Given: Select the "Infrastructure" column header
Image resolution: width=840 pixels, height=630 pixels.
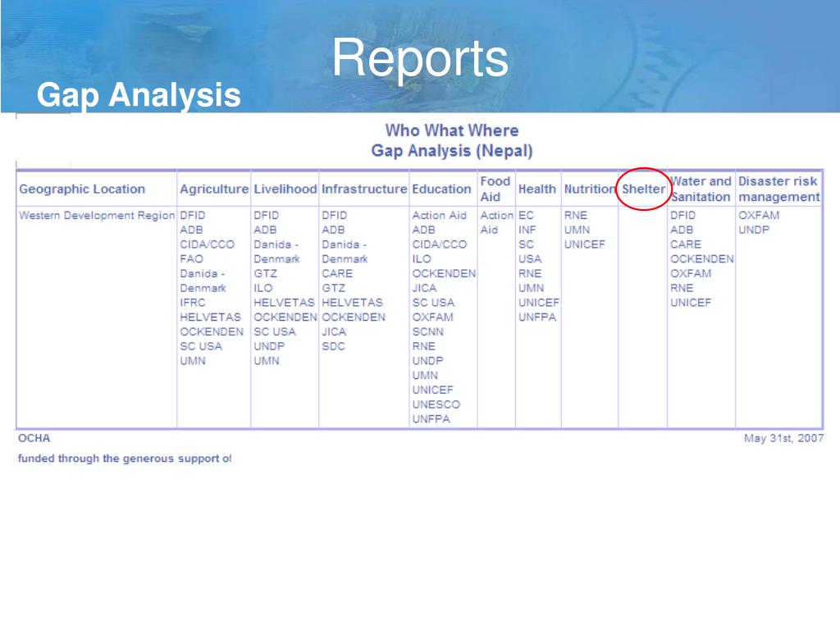Looking at the screenshot, I should [x=364, y=189].
